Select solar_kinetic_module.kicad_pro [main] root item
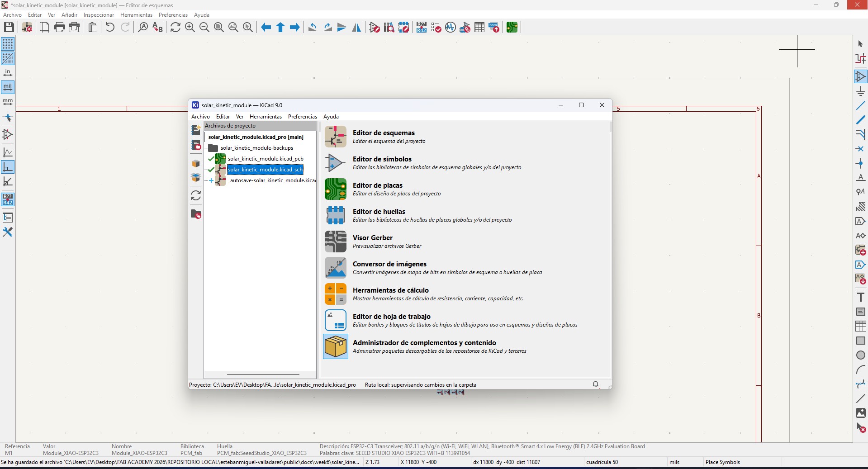 pos(256,137)
